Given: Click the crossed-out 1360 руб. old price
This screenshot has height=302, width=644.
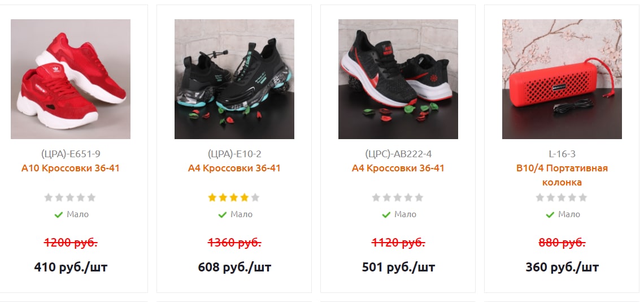Looking at the screenshot, I should 234,243.
